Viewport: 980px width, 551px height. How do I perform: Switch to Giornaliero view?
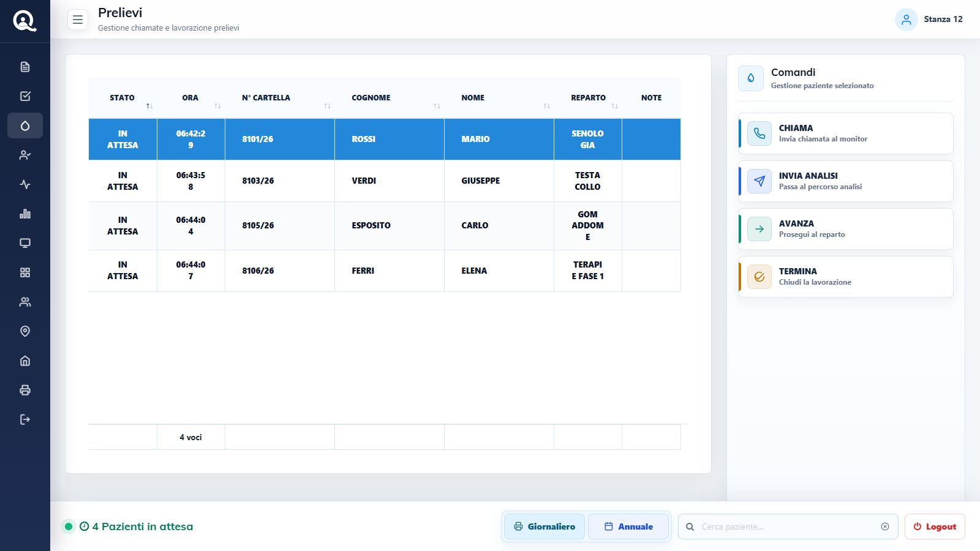(x=545, y=527)
